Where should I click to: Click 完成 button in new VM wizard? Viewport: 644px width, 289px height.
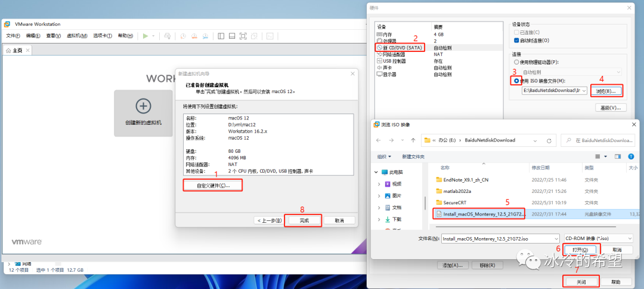[304, 220]
